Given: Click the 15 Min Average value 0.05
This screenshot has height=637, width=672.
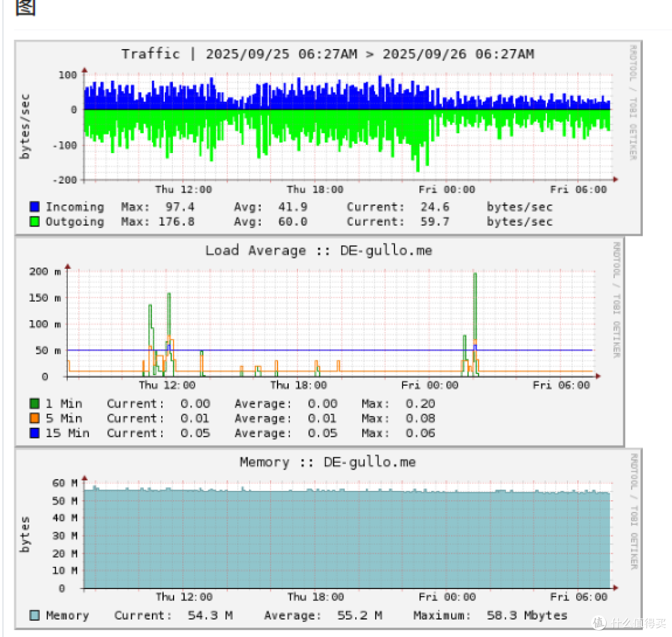Looking at the screenshot, I should point(322,433).
